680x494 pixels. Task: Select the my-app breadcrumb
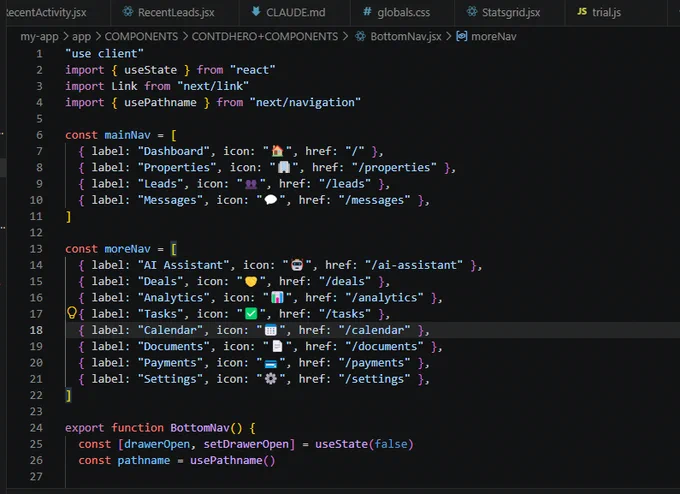point(39,36)
